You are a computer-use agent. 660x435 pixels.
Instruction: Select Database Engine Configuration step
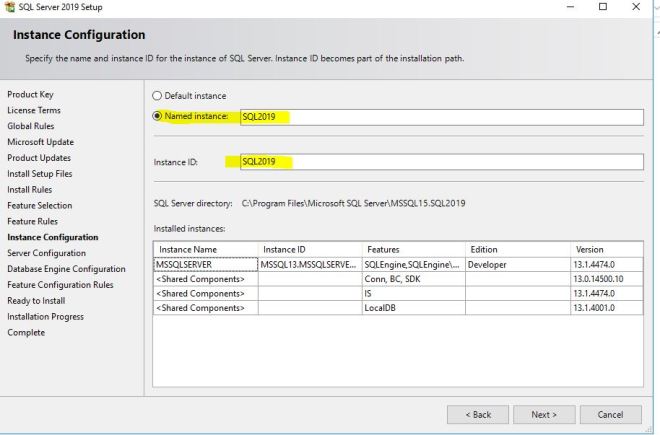(66, 269)
